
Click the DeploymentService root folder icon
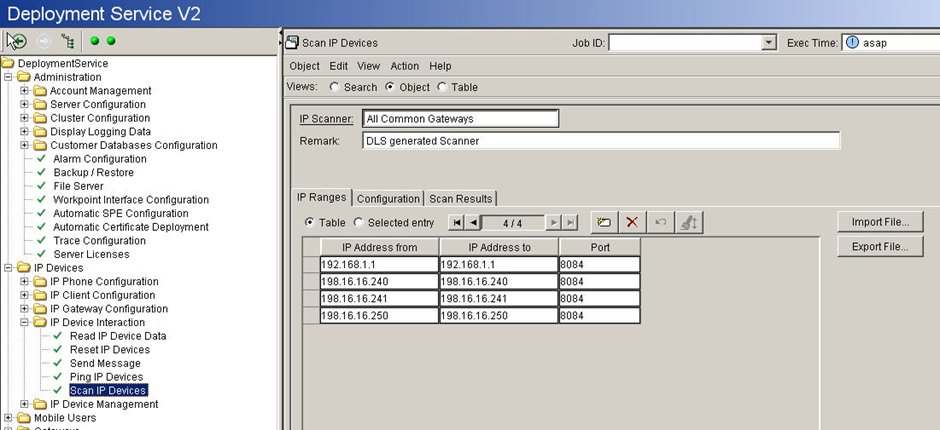tap(8, 64)
